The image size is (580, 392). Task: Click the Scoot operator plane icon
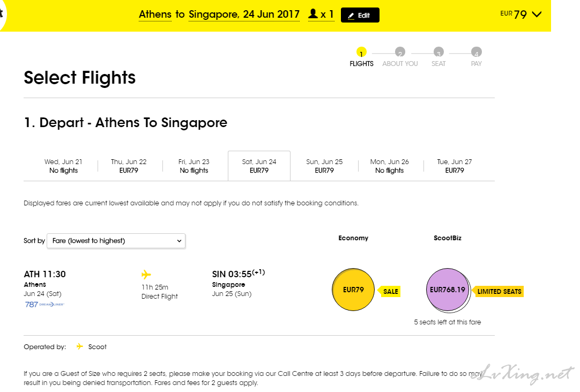point(80,346)
